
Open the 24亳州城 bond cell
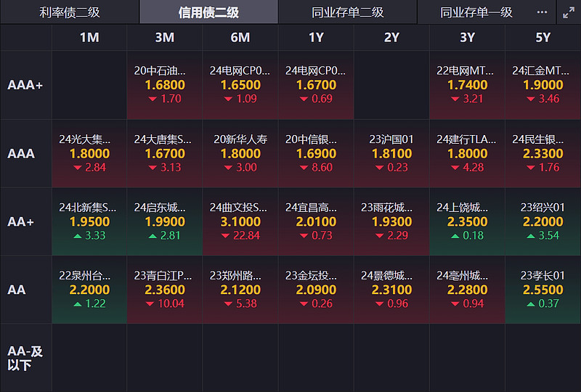(467, 290)
